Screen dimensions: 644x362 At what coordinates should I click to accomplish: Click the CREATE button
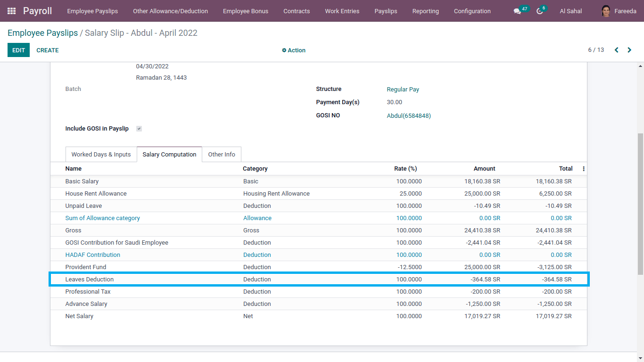(x=48, y=50)
